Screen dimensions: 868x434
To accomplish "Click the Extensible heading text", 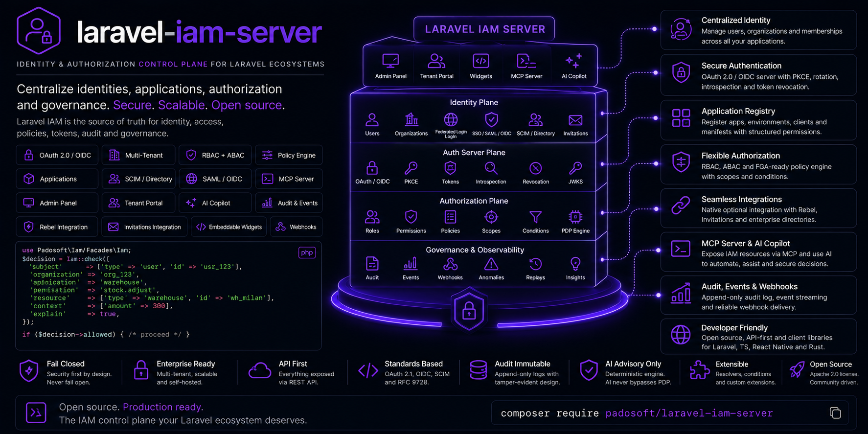I will click(x=731, y=364).
